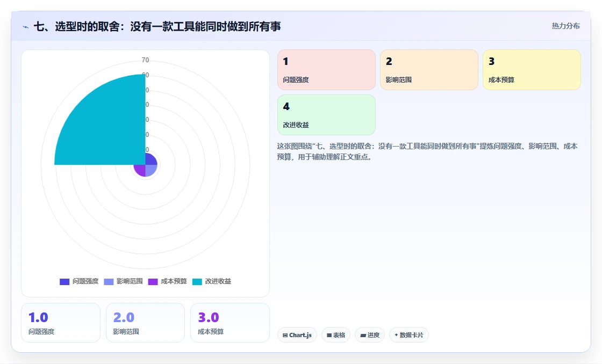Toggle the 改进收益 legend color box

point(197,281)
